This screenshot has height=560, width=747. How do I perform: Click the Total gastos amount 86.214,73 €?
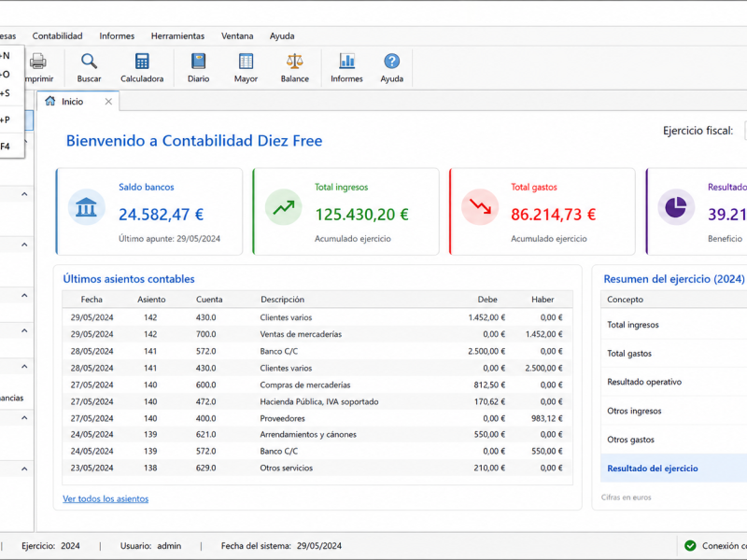pyautogui.click(x=553, y=215)
